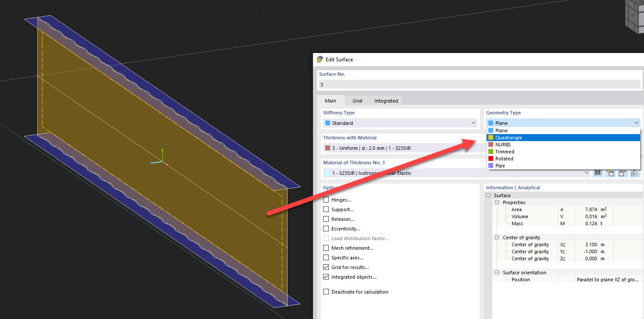The image size is (644, 319).
Task: Switch to the Grid tab
Action: tap(357, 100)
